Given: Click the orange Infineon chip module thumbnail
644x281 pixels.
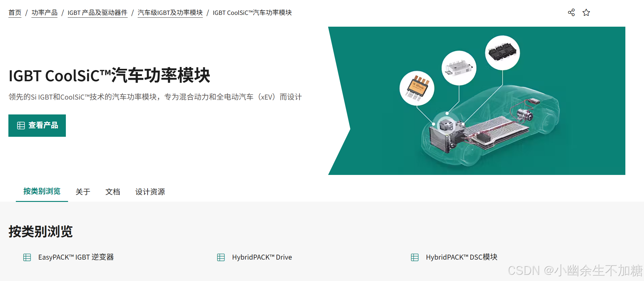Looking at the screenshot, I should [417, 88].
